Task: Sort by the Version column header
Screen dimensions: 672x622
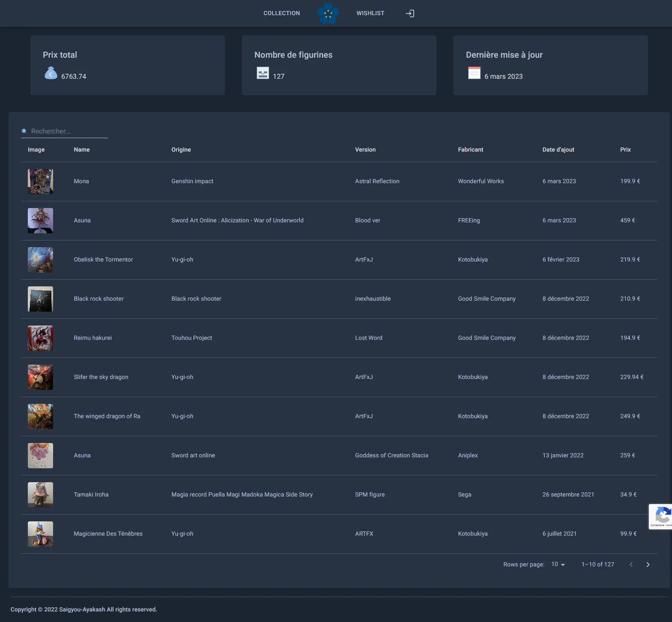Action: [x=365, y=150]
